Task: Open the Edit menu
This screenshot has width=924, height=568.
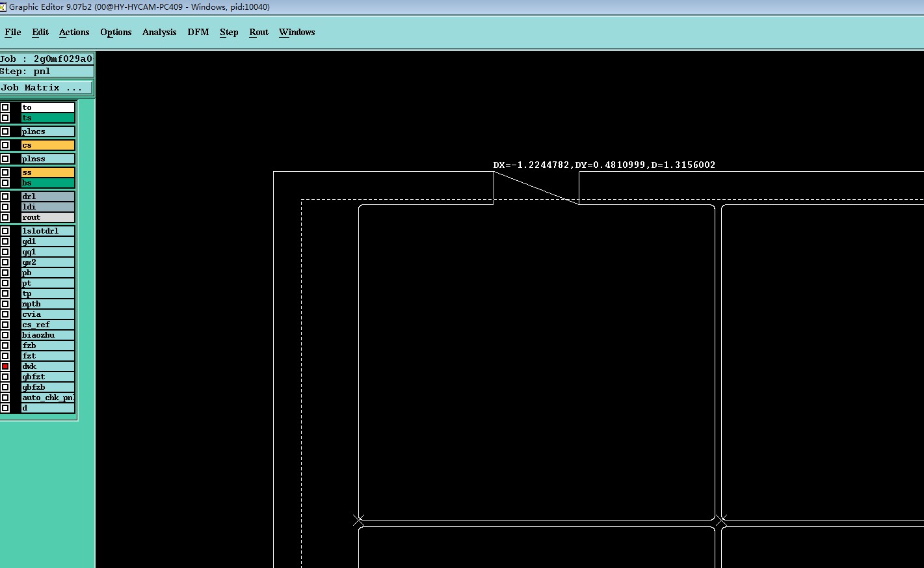Action: pyautogui.click(x=40, y=32)
